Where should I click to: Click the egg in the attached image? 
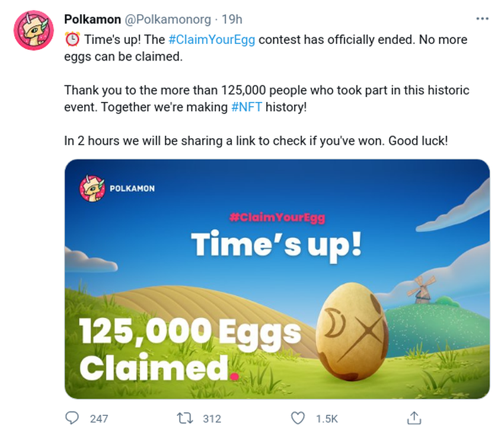[352, 332]
